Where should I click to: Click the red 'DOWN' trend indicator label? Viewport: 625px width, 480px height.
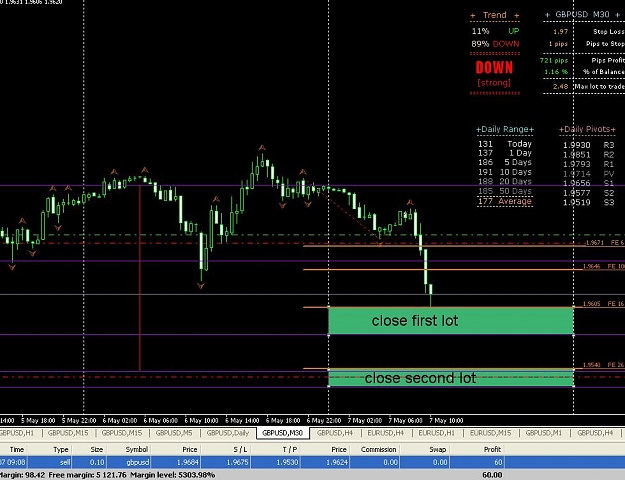(494, 68)
